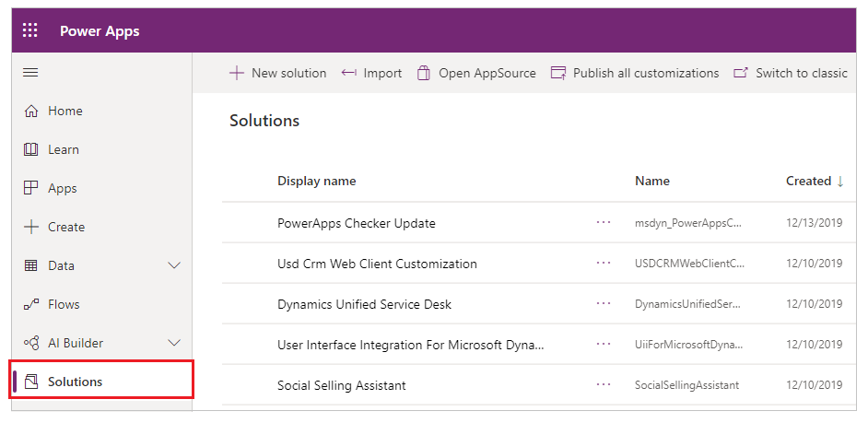
Task: Click the name msdyn_PowerAppsC...
Action: point(687,223)
